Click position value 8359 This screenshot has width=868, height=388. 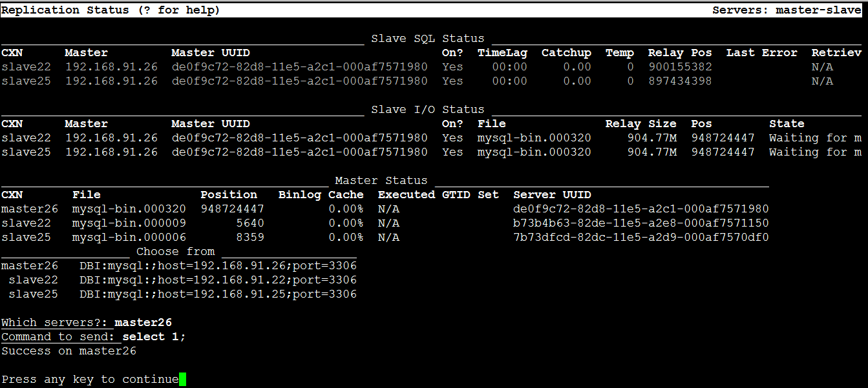tap(250, 238)
